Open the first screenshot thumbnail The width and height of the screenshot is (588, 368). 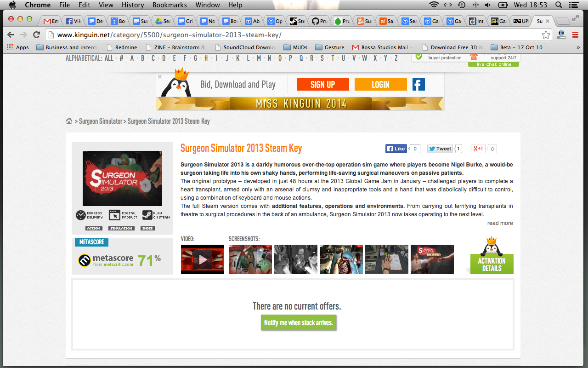(x=250, y=259)
